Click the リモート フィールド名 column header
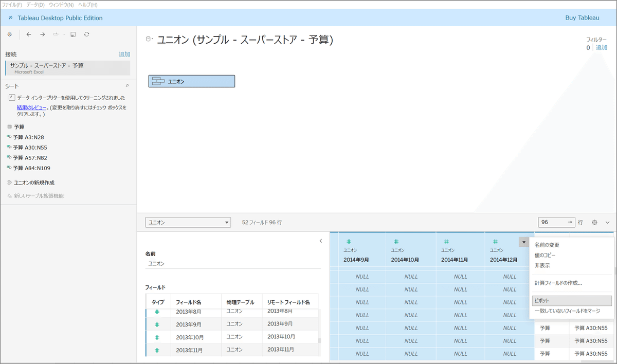This screenshot has width=617, height=364. (x=288, y=302)
